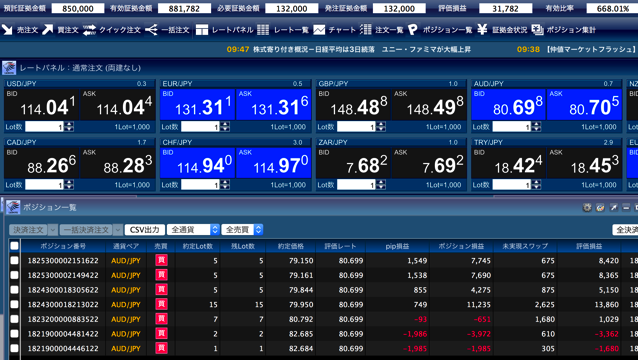
Task: Check position 1824300018305622 row
Action: point(14,290)
